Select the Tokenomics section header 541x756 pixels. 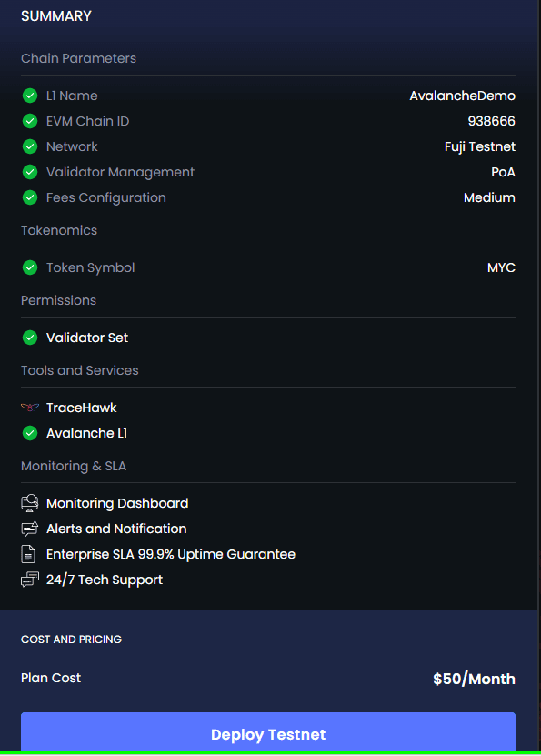click(59, 230)
